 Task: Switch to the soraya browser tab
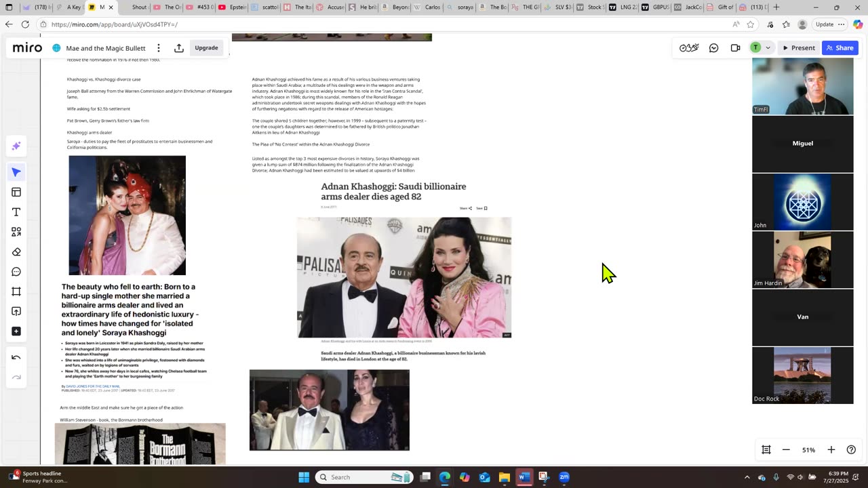(460, 7)
